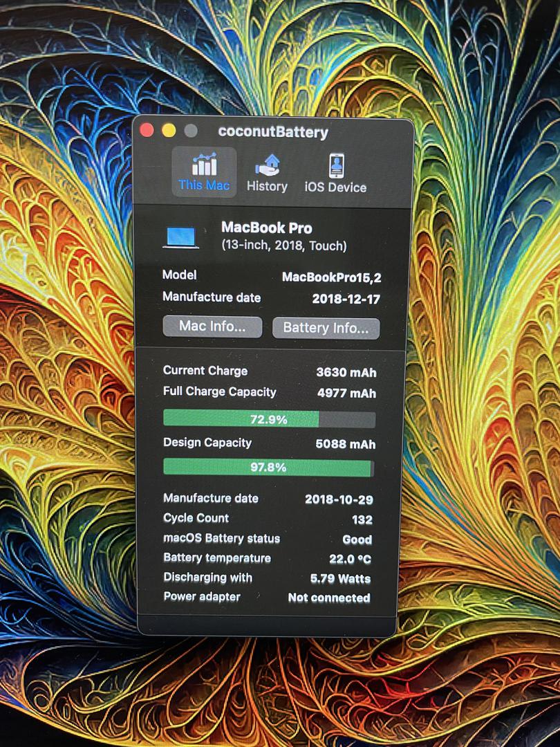560x747 pixels.
Task: Click the Discharging with label
Action: click(207, 578)
